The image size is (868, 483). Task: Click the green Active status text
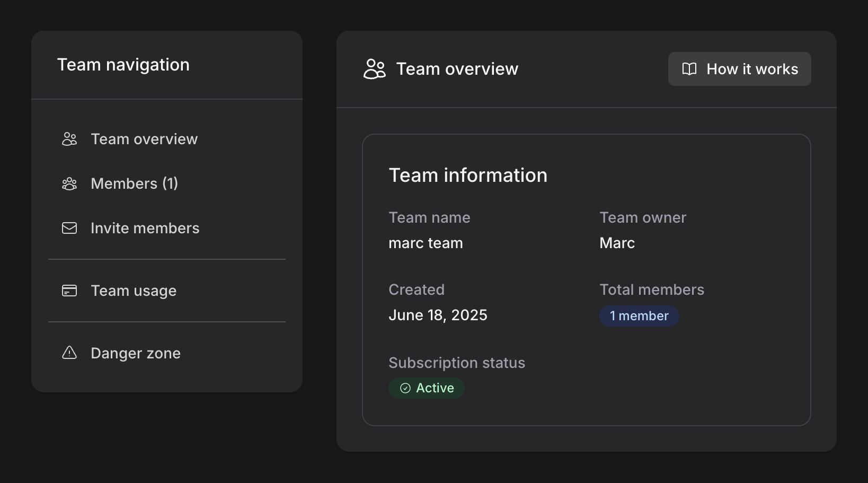(435, 388)
